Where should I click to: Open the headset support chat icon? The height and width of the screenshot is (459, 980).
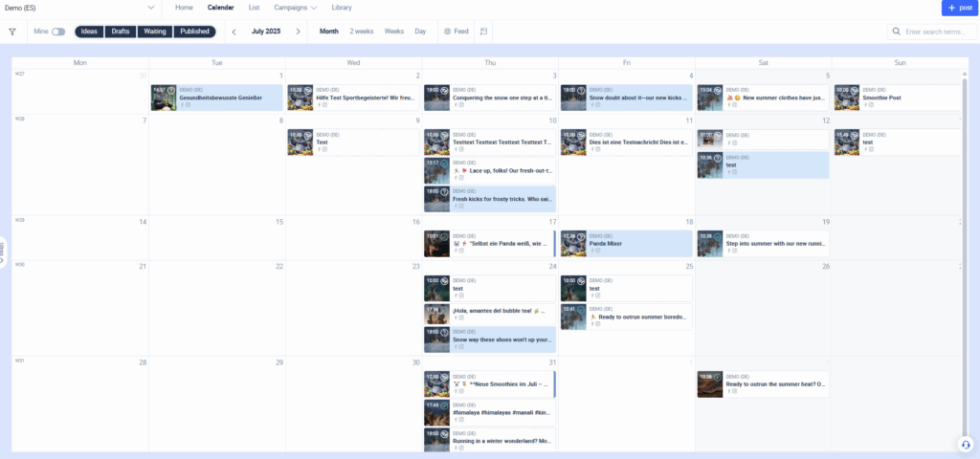click(966, 444)
